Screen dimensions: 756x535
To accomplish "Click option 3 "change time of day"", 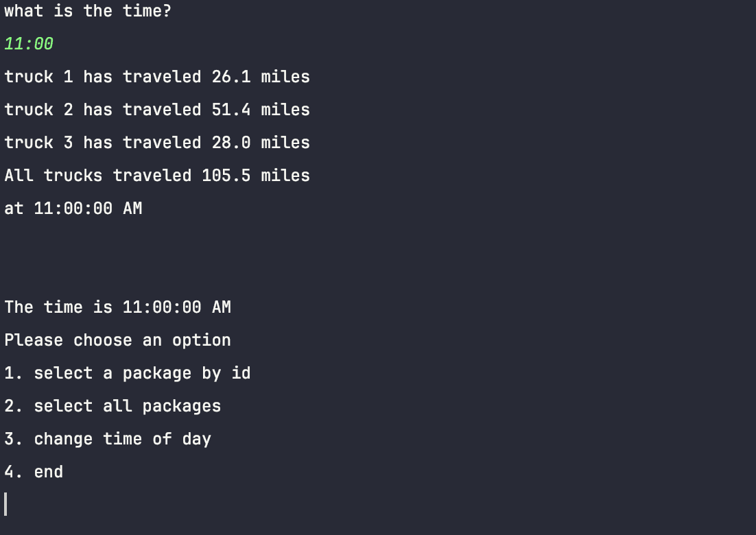I will tap(108, 439).
